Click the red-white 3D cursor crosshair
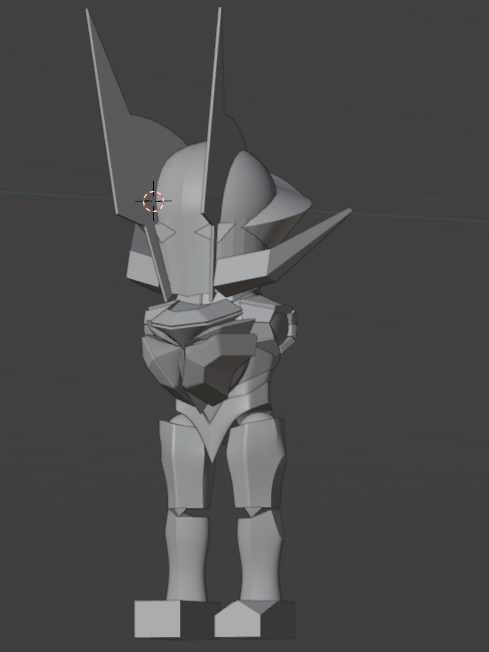 (153, 201)
